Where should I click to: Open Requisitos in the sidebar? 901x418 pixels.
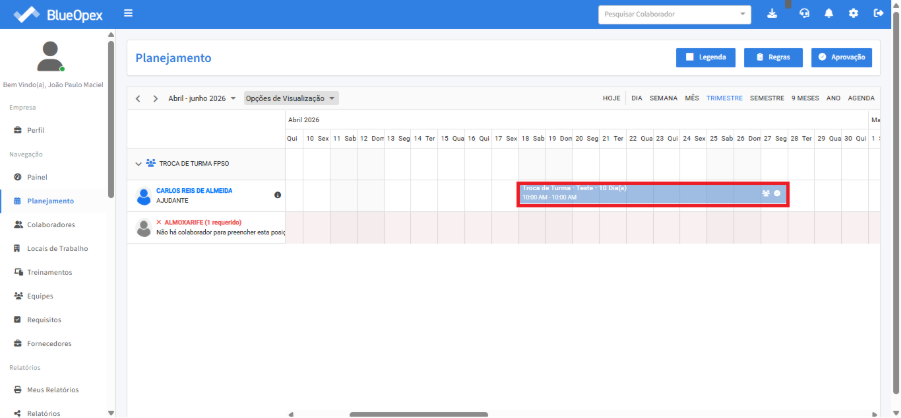(x=44, y=320)
